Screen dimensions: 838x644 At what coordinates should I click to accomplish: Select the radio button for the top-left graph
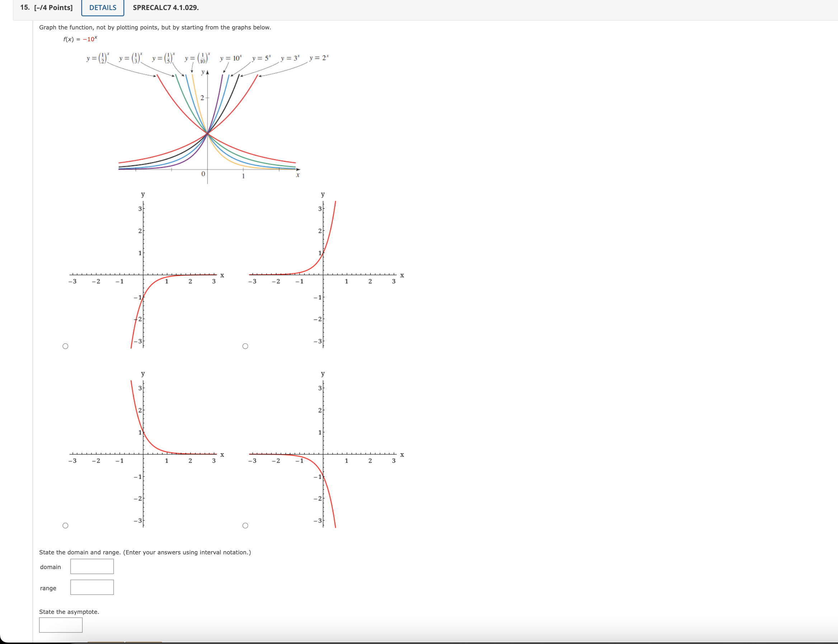click(66, 346)
